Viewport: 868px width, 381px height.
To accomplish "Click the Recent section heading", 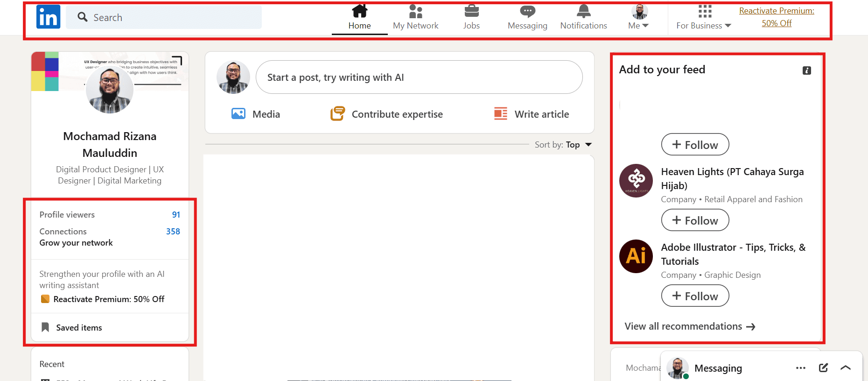I will [x=52, y=364].
